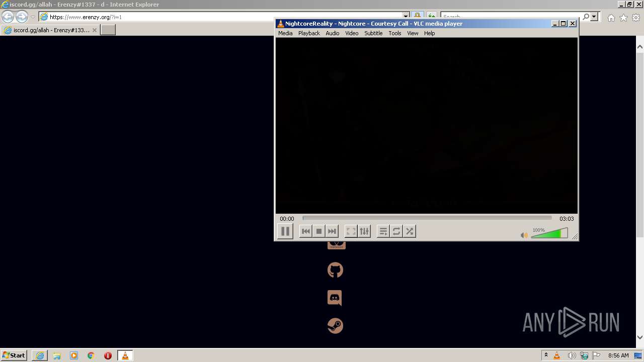
Task: Open a new browser tab
Action: tap(108, 30)
